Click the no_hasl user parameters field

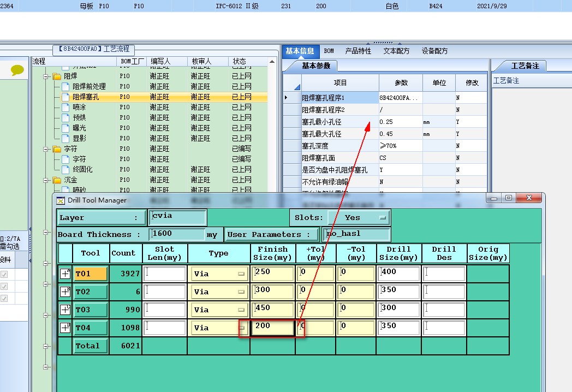pyautogui.click(x=357, y=234)
